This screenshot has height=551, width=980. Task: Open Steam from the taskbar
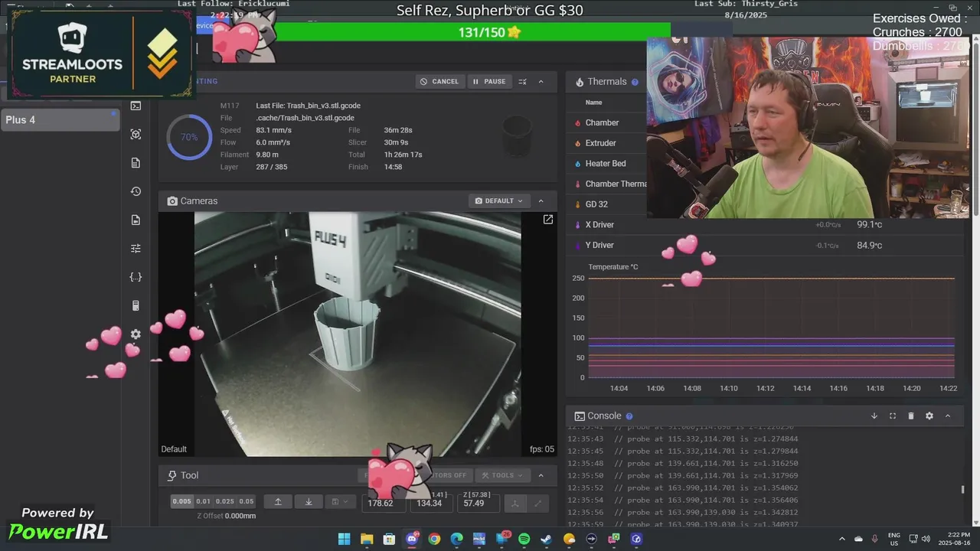[546, 539]
